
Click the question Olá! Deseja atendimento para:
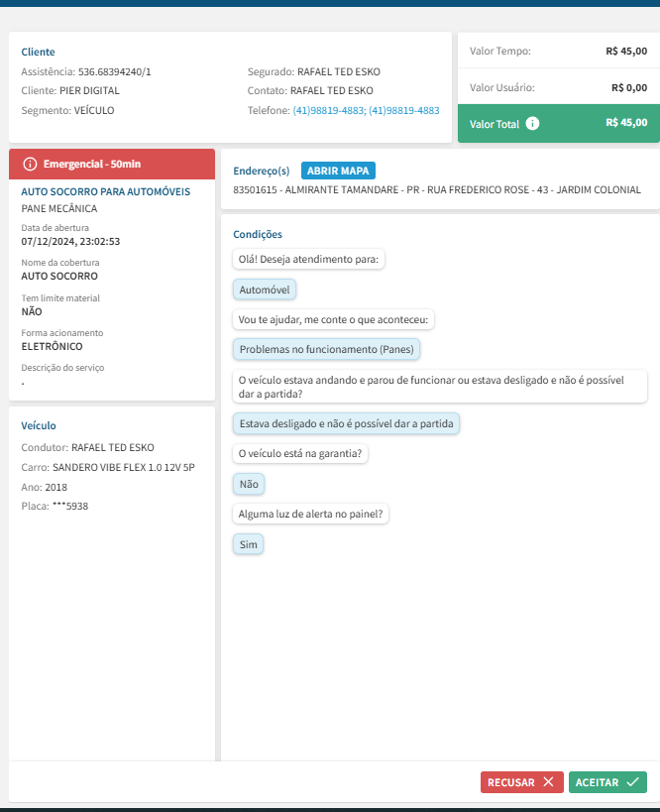(308, 259)
